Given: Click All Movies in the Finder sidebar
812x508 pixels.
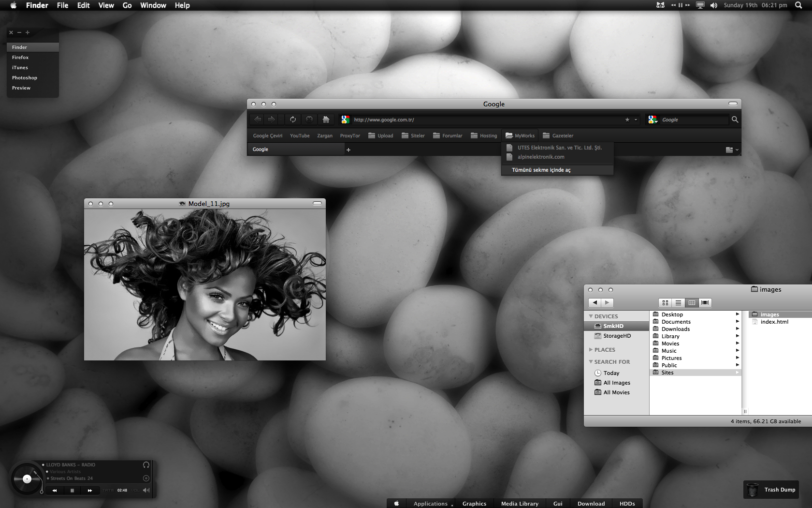Looking at the screenshot, I should coord(616,392).
